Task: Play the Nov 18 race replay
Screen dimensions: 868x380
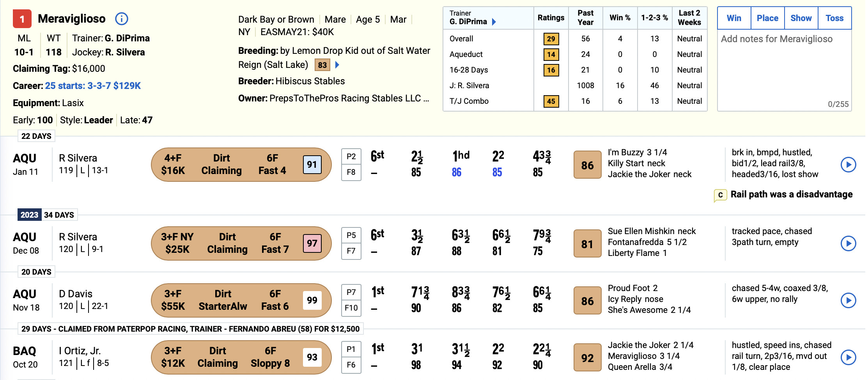Action: point(848,300)
